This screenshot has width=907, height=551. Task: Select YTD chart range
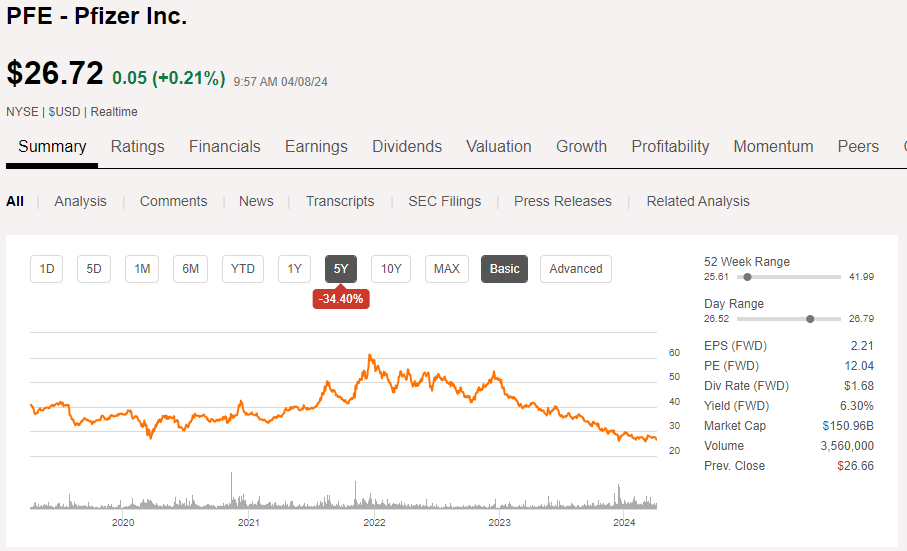(x=243, y=269)
